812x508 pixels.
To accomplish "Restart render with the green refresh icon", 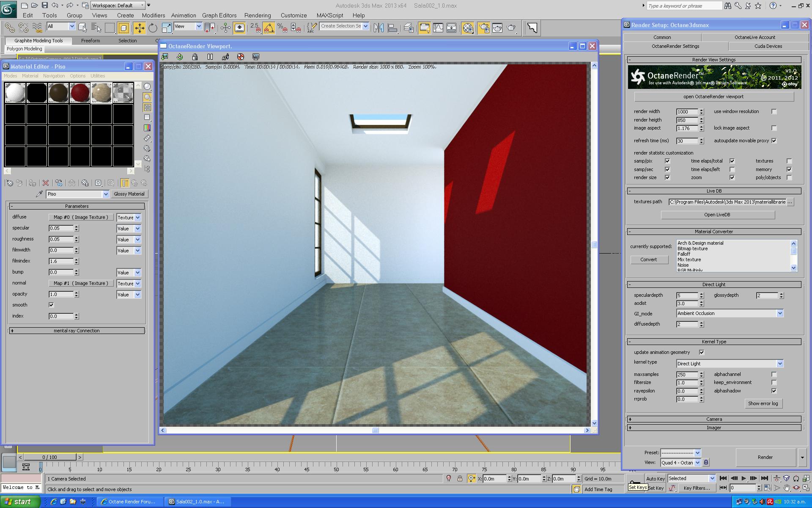I will pyautogui.click(x=180, y=57).
